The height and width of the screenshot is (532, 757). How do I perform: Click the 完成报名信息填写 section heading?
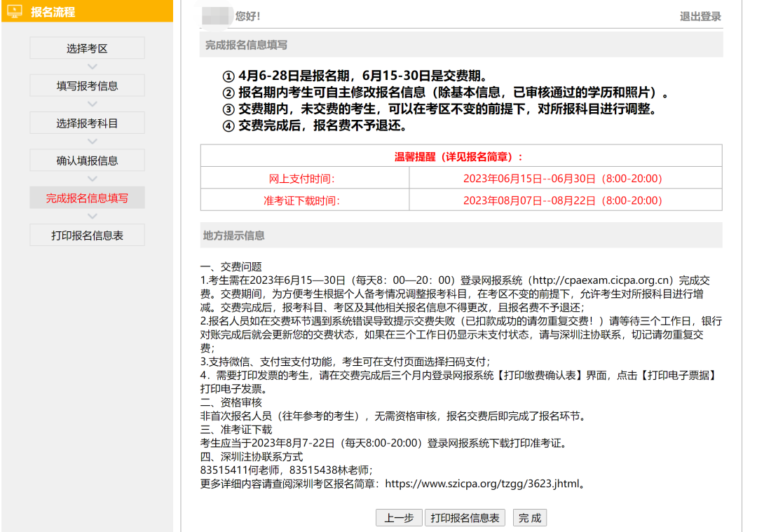[x=246, y=45]
